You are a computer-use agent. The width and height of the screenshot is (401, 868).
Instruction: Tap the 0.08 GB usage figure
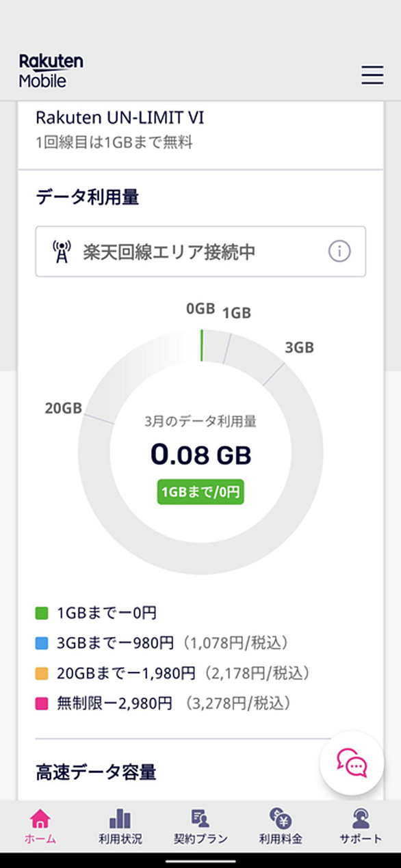point(200,455)
